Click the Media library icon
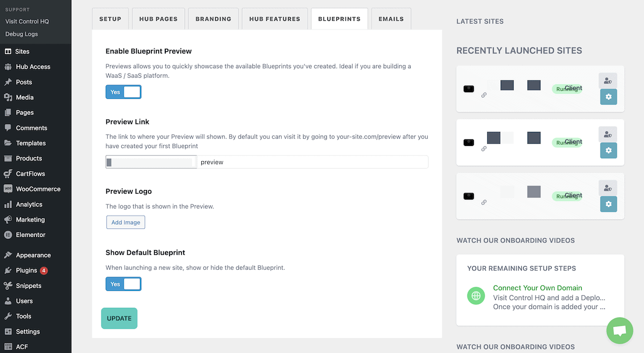 point(8,98)
